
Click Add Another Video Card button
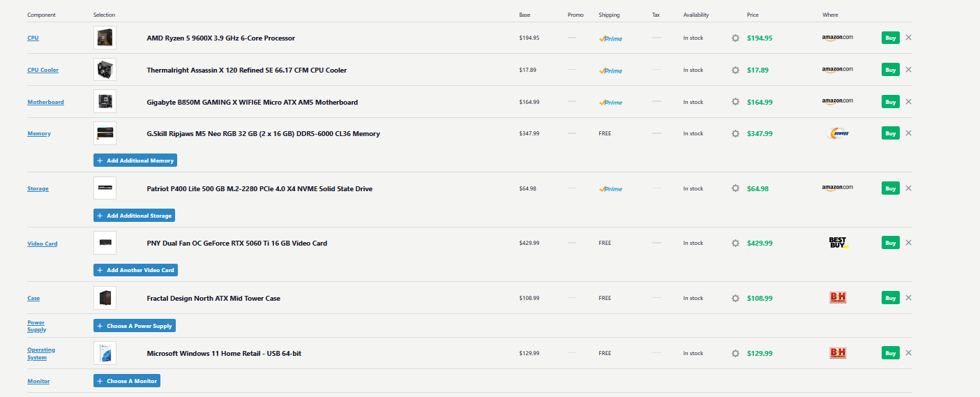[135, 270]
